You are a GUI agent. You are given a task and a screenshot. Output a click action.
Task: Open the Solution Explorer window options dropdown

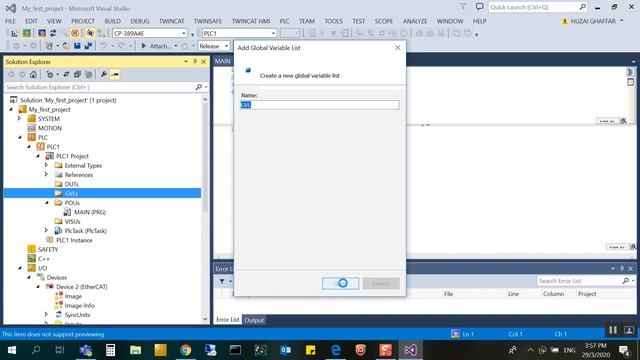[x=186, y=62]
